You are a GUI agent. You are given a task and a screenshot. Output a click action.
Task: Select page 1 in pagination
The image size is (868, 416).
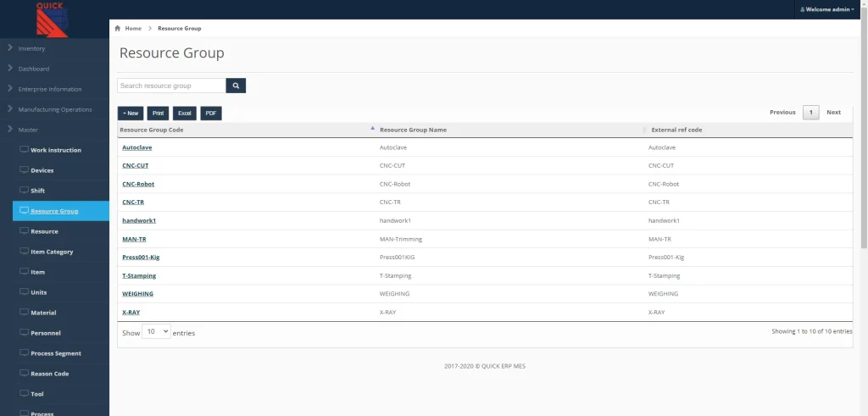tap(811, 113)
